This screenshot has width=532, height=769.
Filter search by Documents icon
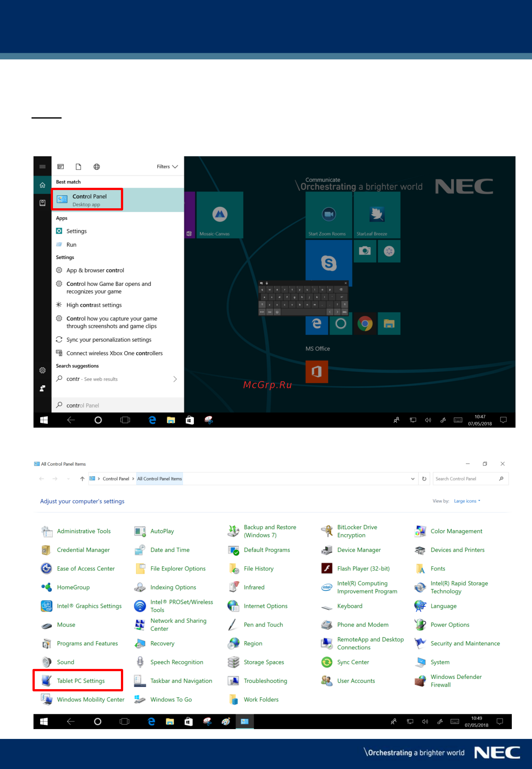pyautogui.click(x=78, y=166)
